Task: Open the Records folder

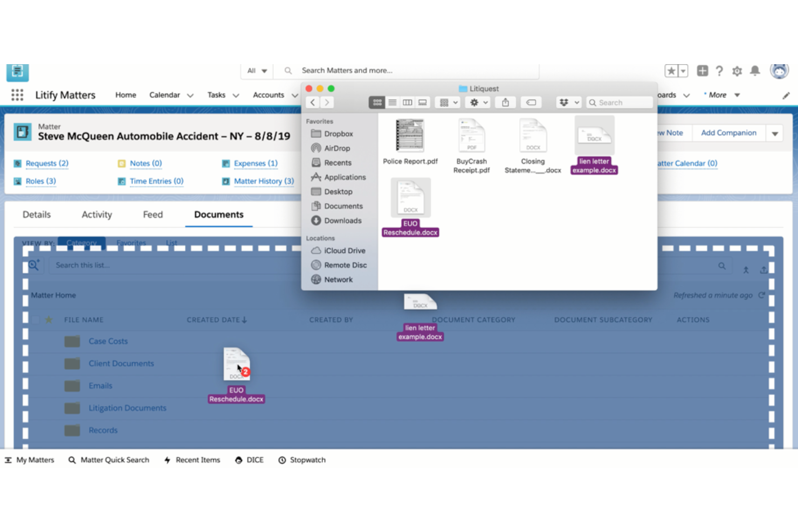Action: (103, 430)
